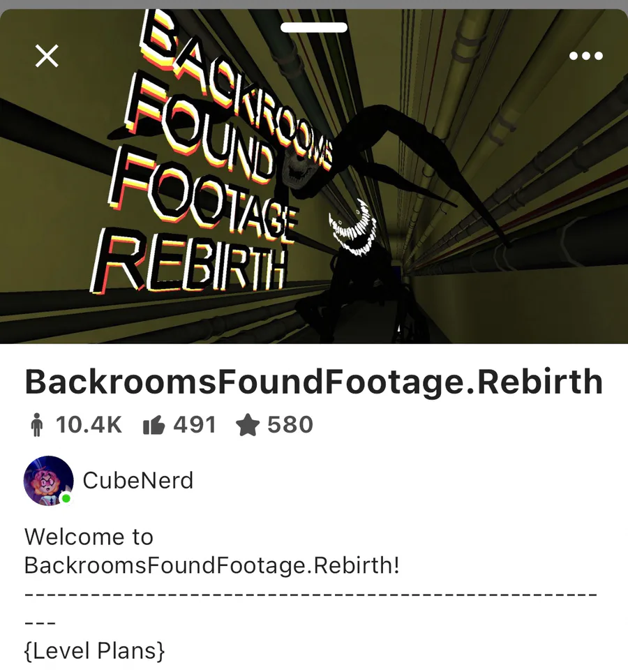Click the 3D REBIRTH logo text

(188, 262)
